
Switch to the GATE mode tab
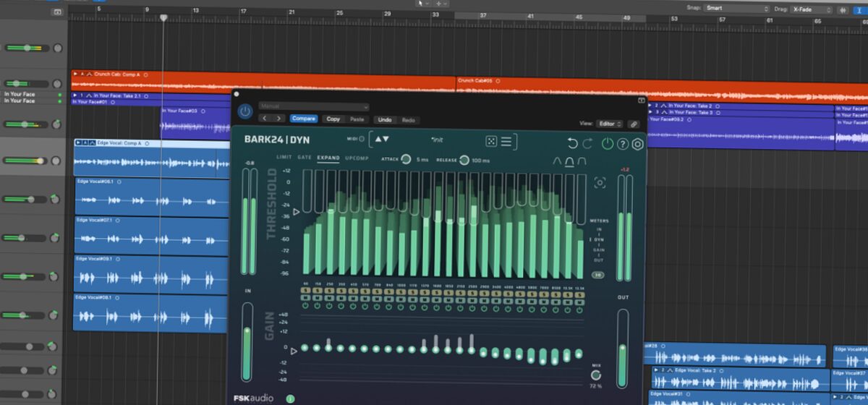[305, 158]
